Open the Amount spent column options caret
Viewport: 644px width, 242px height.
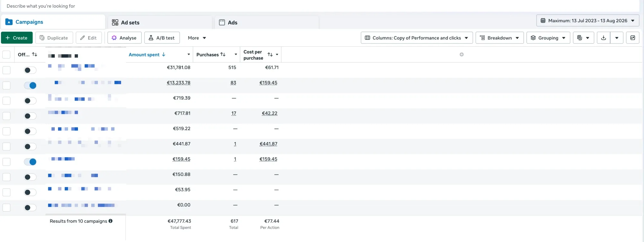pyautogui.click(x=189, y=54)
